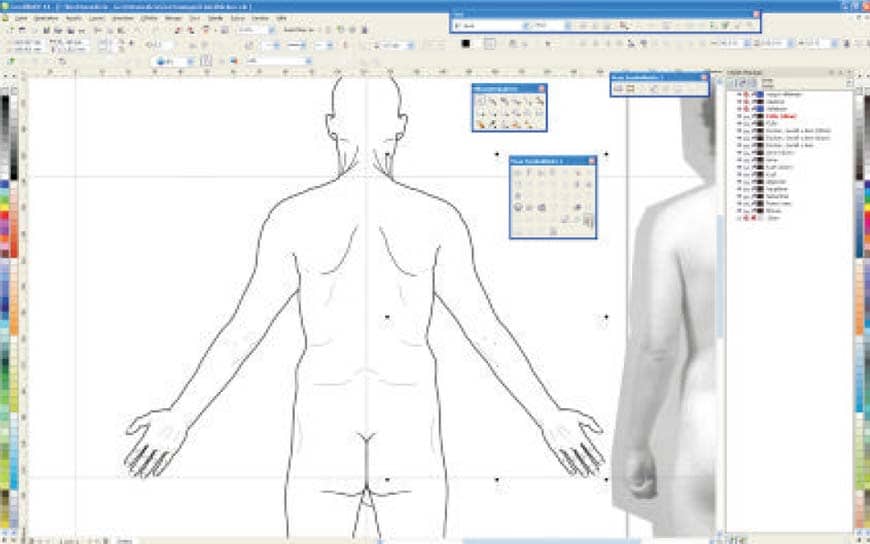Click first icon in small floating toolbar near Object Manager
The height and width of the screenshot is (544, 870).
[x=618, y=89]
